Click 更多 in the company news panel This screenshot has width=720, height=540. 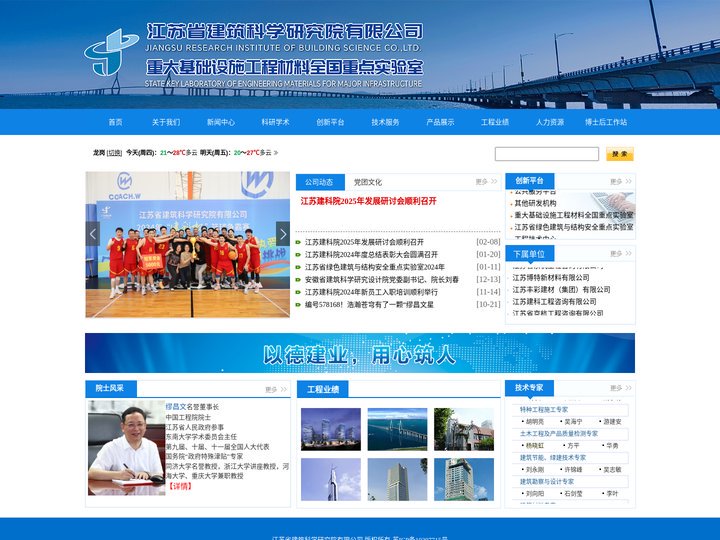click(486, 182)
